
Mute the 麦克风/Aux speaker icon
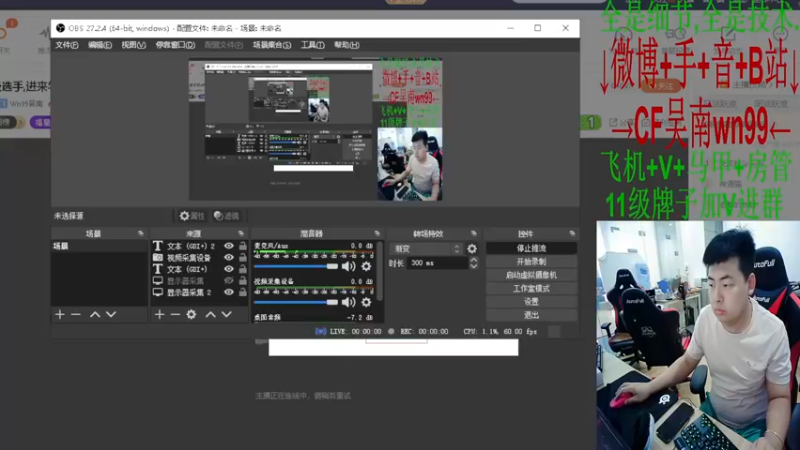(x=348, y=266)
